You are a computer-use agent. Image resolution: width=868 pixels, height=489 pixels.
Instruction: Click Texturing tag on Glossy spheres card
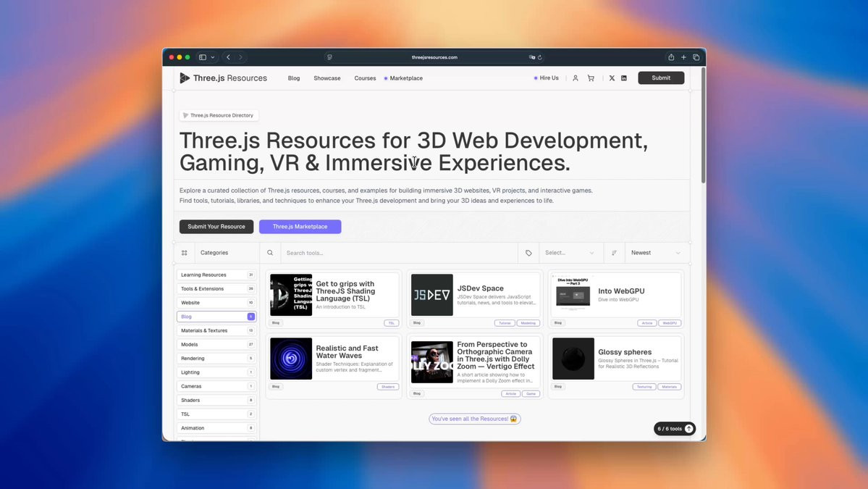pyautogui.click(x=644, y=387)
